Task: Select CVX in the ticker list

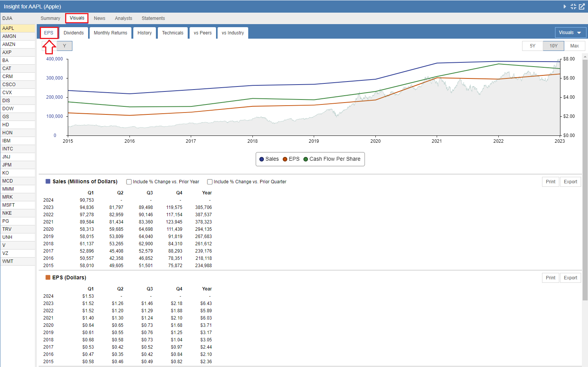Action: (18, 93)
